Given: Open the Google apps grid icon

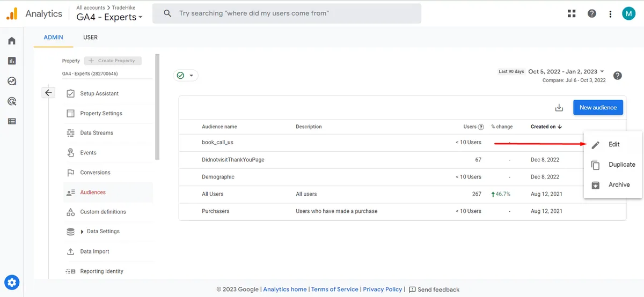Looking at the screenshot, I should tap(572, 13).
